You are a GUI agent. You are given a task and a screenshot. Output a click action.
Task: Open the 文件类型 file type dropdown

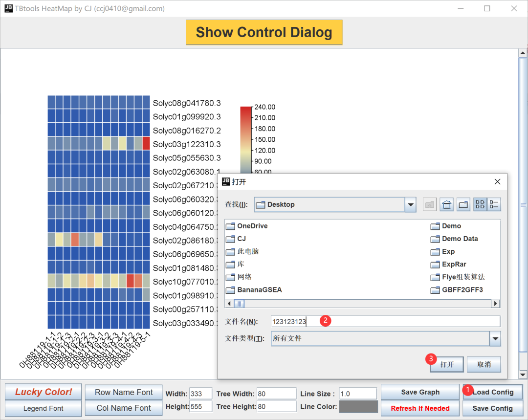495,338
